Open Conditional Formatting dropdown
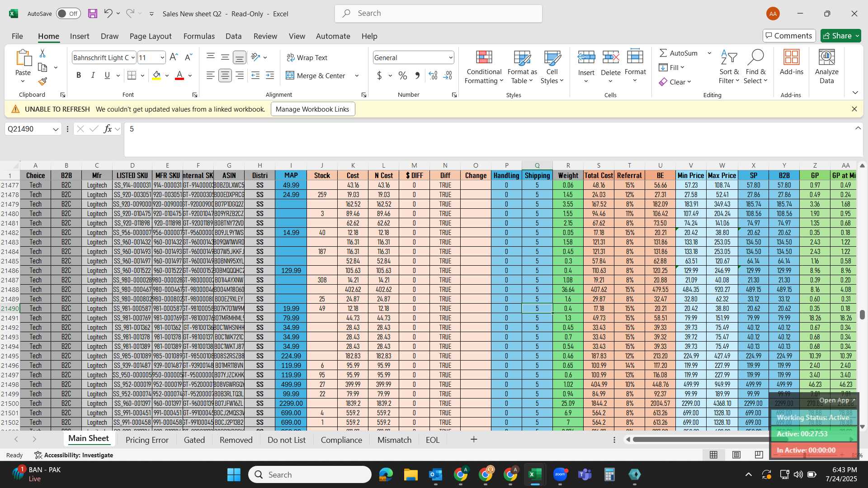Screen dimensions: 868x488 click(484, 67)
